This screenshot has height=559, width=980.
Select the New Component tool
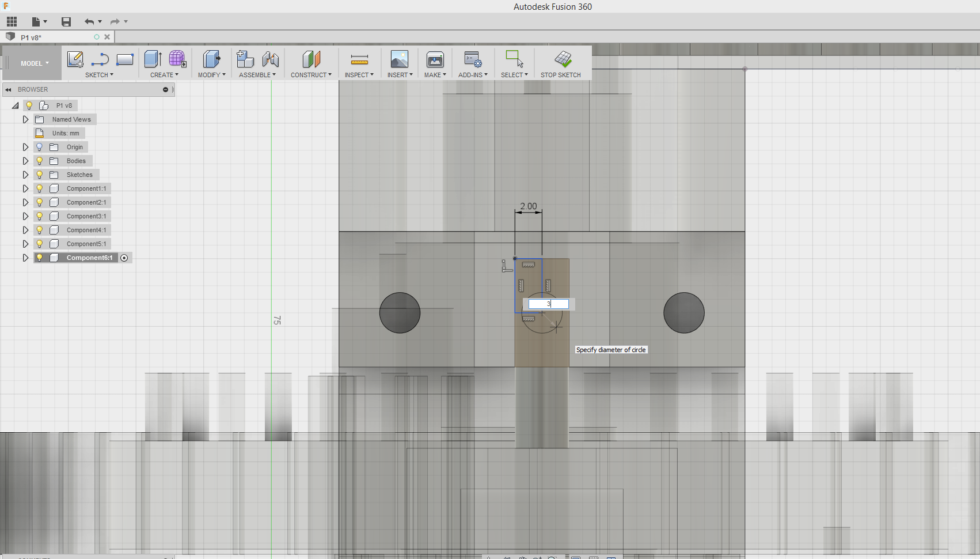click(245, 59)
